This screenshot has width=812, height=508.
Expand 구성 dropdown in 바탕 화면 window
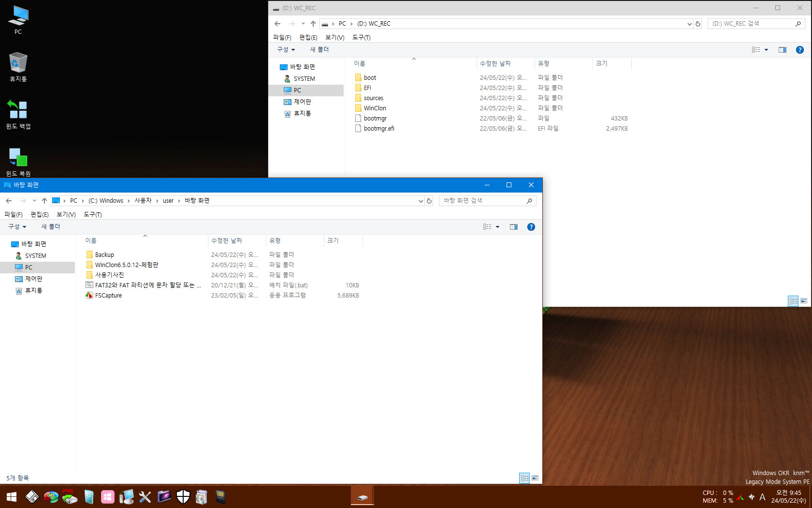pos(17,227)
